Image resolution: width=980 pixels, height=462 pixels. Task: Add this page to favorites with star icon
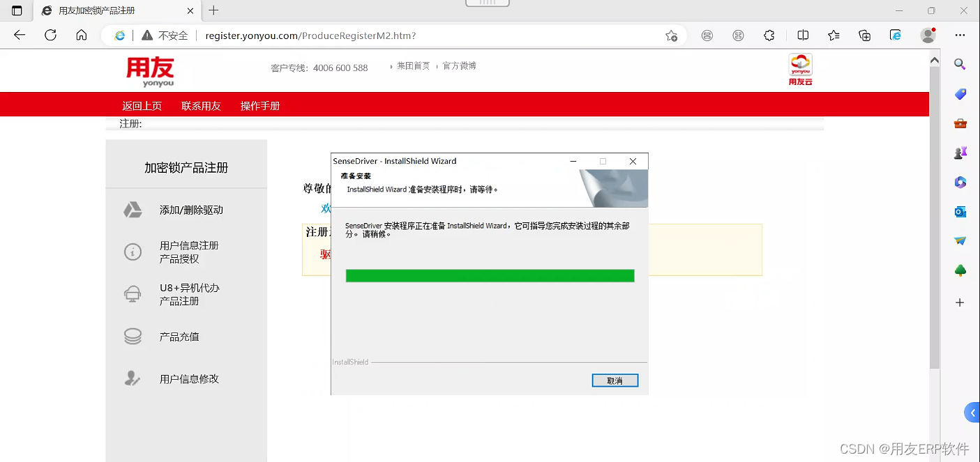pyautogui.click(x=671, y=36)
